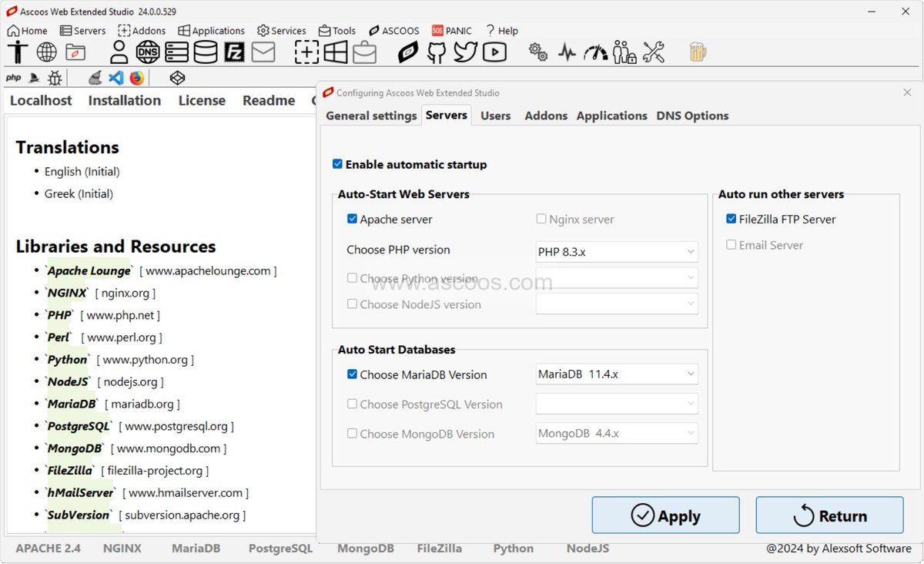924x564 pixels.
Task: Click the people with padlock icon
Action: point(624,52)
